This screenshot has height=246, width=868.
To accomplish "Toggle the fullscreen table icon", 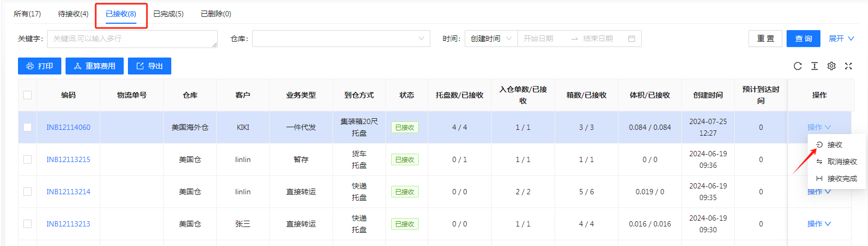I will point(848,66).
